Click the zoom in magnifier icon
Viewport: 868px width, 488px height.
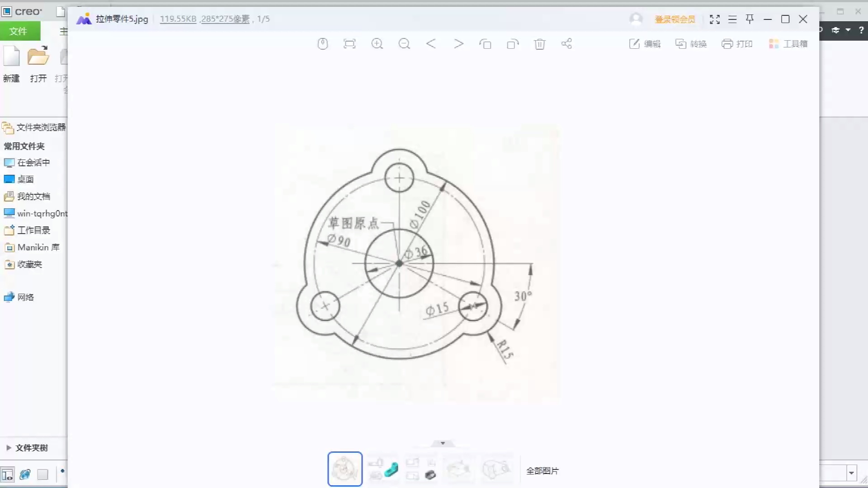(377, 44)
